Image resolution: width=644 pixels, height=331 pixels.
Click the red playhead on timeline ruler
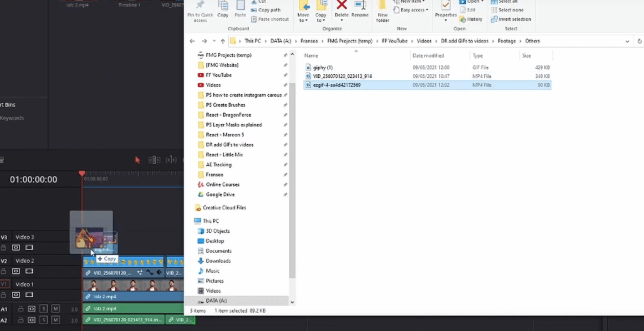[82, 174]
